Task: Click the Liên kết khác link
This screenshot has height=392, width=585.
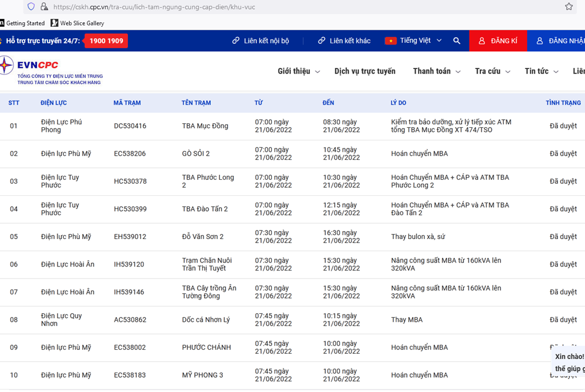Action: tap(344, 41)
